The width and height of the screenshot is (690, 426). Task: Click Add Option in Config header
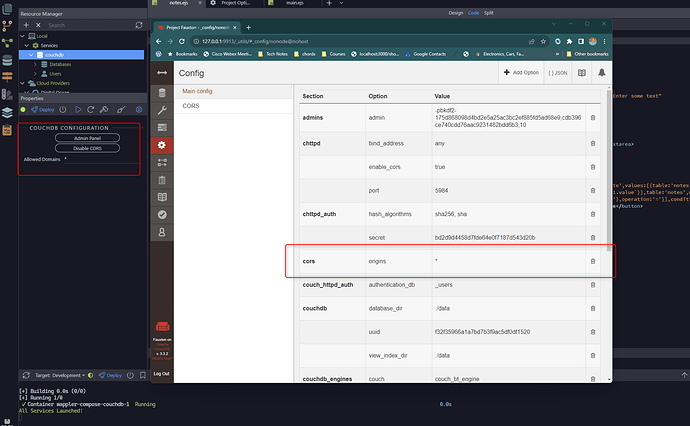(521, 73)
